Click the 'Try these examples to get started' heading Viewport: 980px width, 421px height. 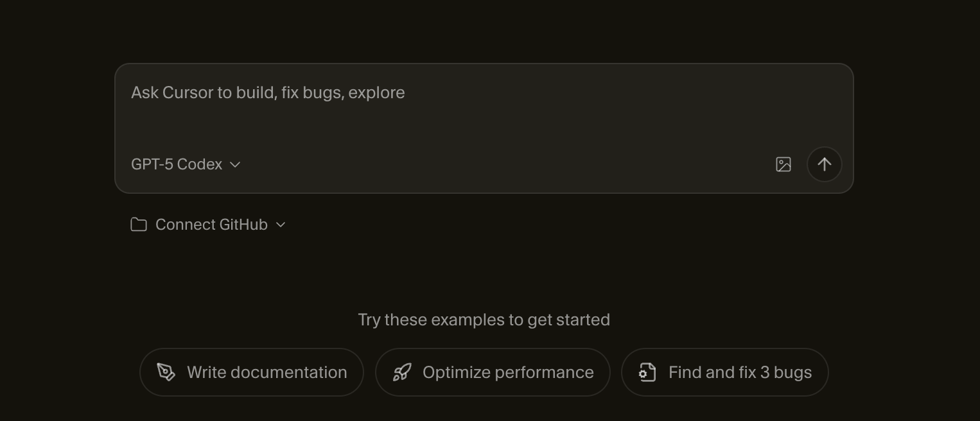(484, 320)
